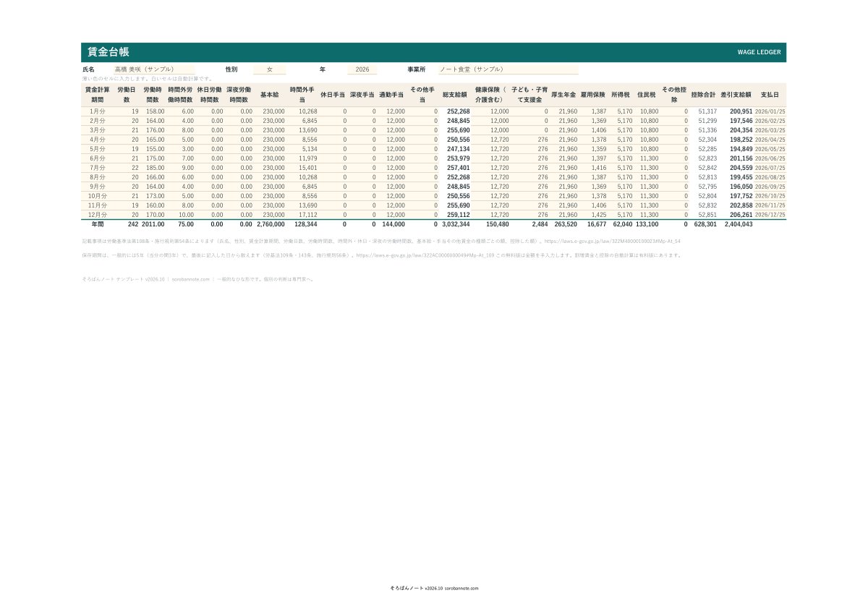868x614 pixels.
Task: Click the 7月分 row label
Action: click(97, 168)
